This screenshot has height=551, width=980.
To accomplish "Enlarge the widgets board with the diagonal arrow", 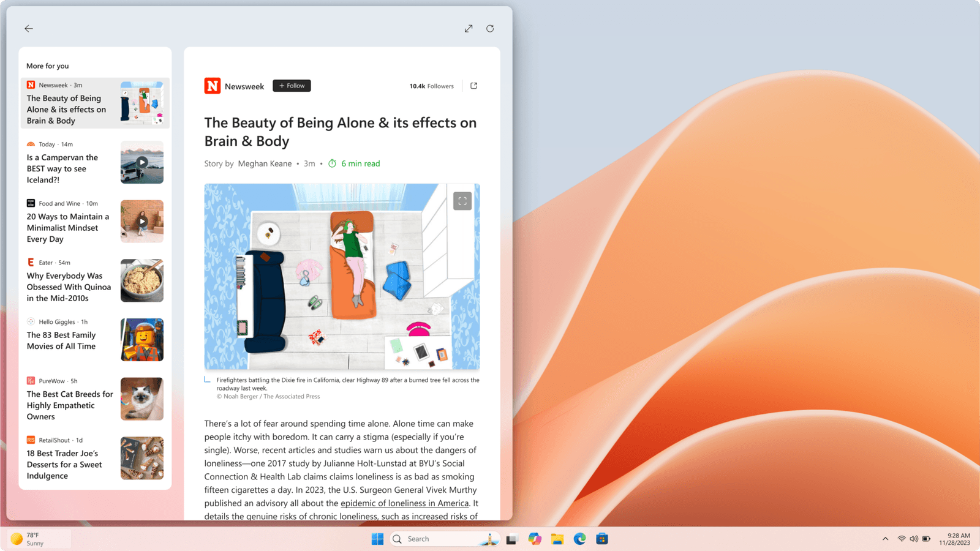I will [468, 28].
